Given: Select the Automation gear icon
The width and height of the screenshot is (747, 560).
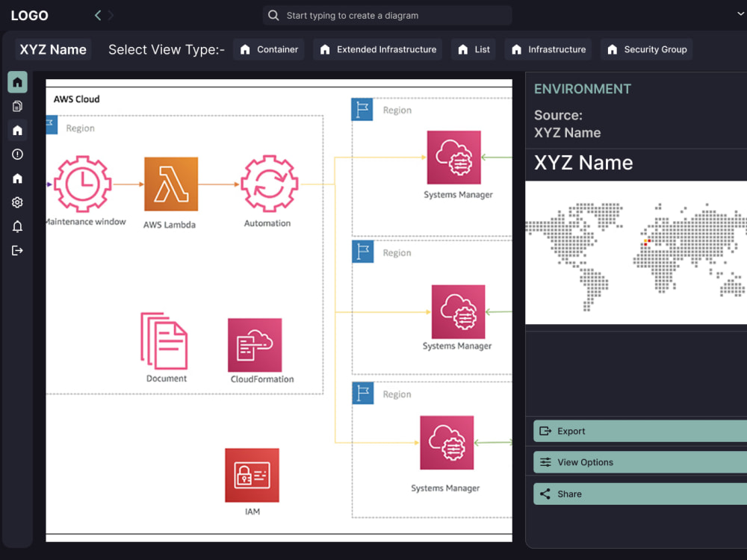Looking at the screenshot, I should point(269,184).
